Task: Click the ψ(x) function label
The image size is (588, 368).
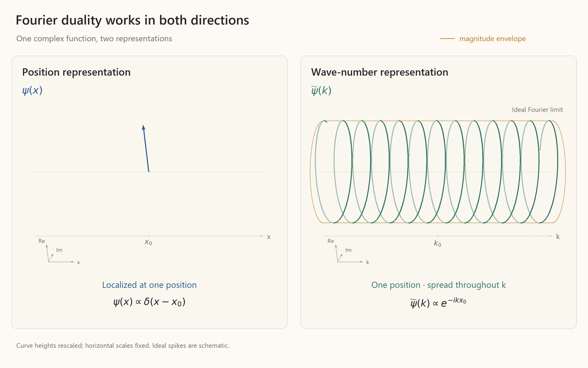Action: (32, 90)
